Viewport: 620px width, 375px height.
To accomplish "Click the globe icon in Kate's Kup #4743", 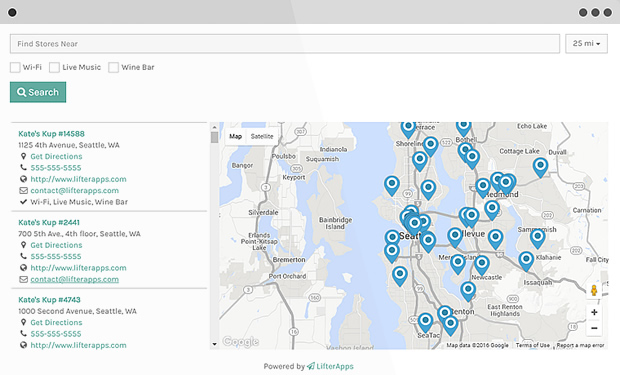I will click(23, 345).
